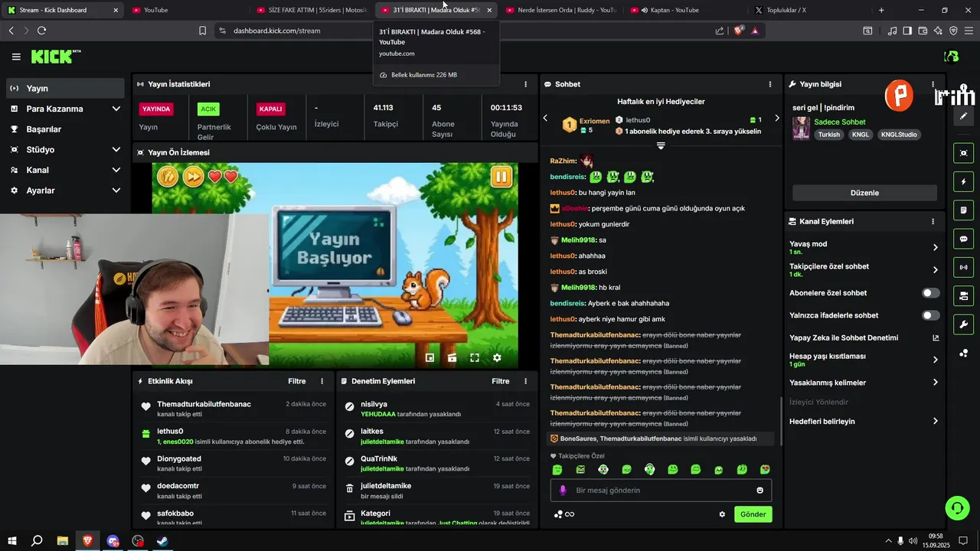Click the KNGLStudio tag
This screenshot has height=551, width=980.
point(899,134)
